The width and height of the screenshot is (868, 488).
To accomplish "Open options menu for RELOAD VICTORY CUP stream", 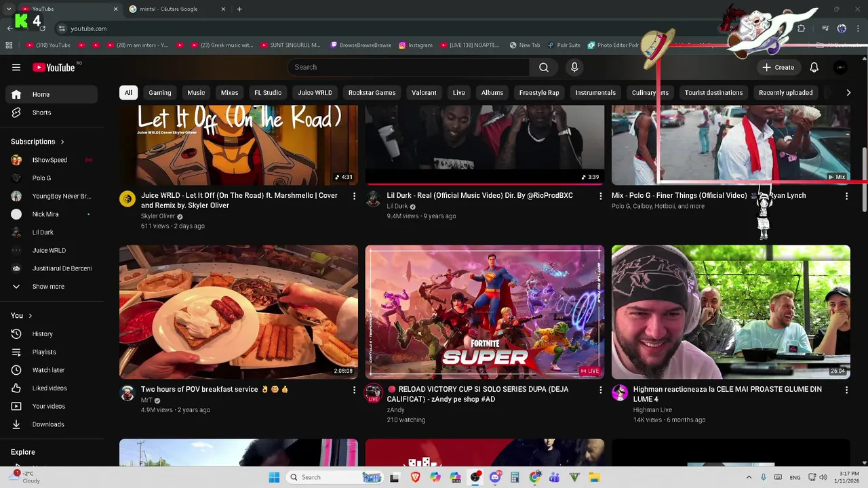I will [600, 390].
